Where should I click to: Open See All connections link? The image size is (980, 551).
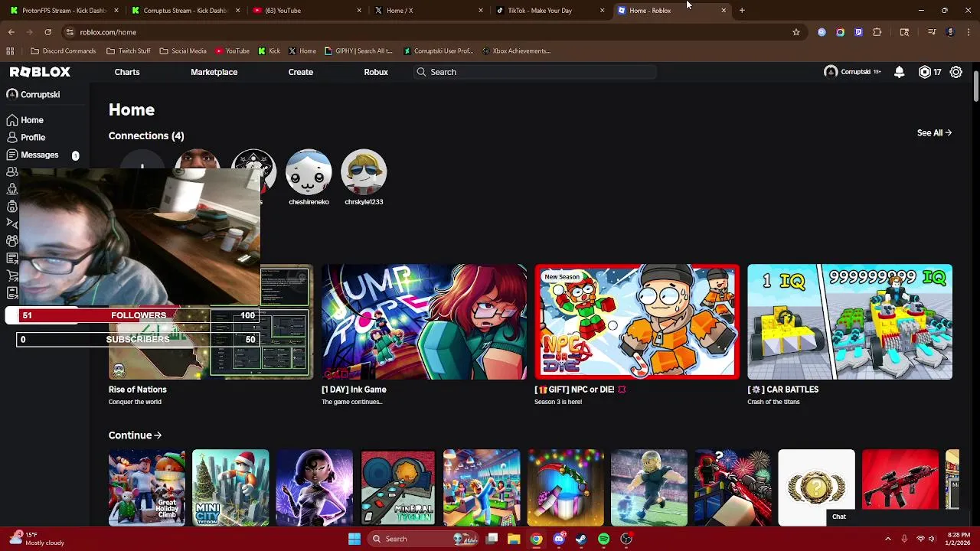click(x=935, y=133)
